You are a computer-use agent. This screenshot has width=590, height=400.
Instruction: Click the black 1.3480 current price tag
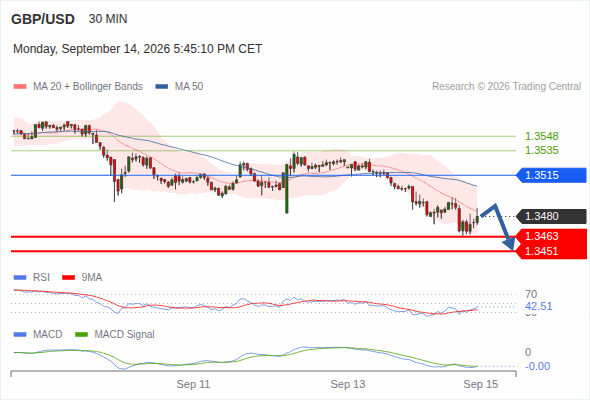[552, 216]
